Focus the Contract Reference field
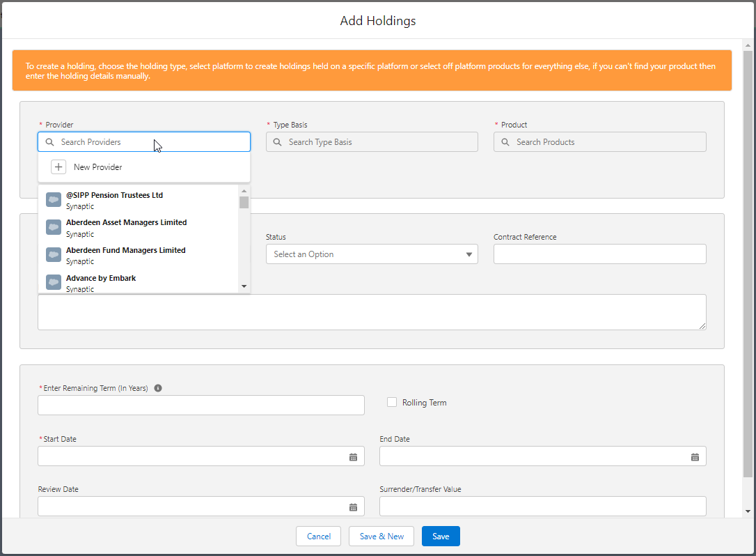The width and height of the screenshot is (756, 556). [x=599, y=254]
